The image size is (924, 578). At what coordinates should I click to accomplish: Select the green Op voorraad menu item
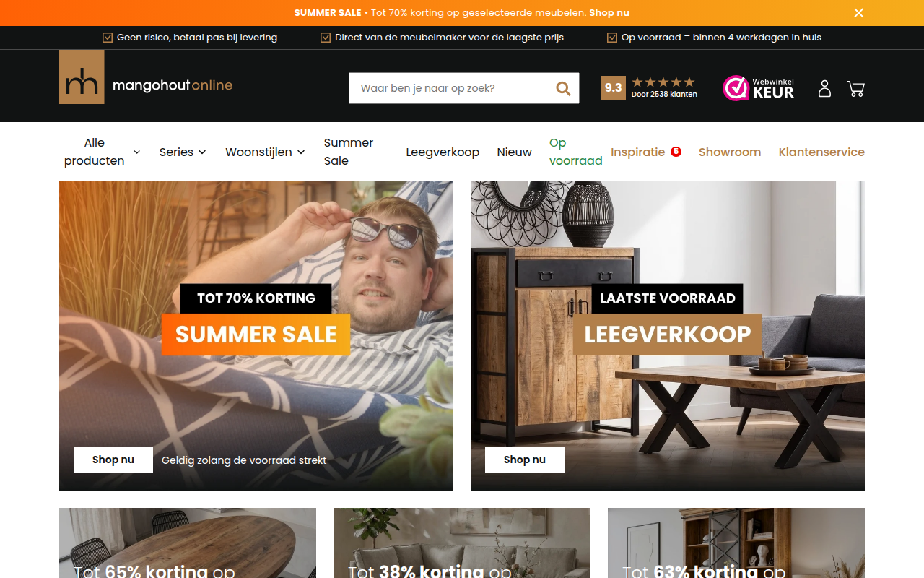(576, 152)
